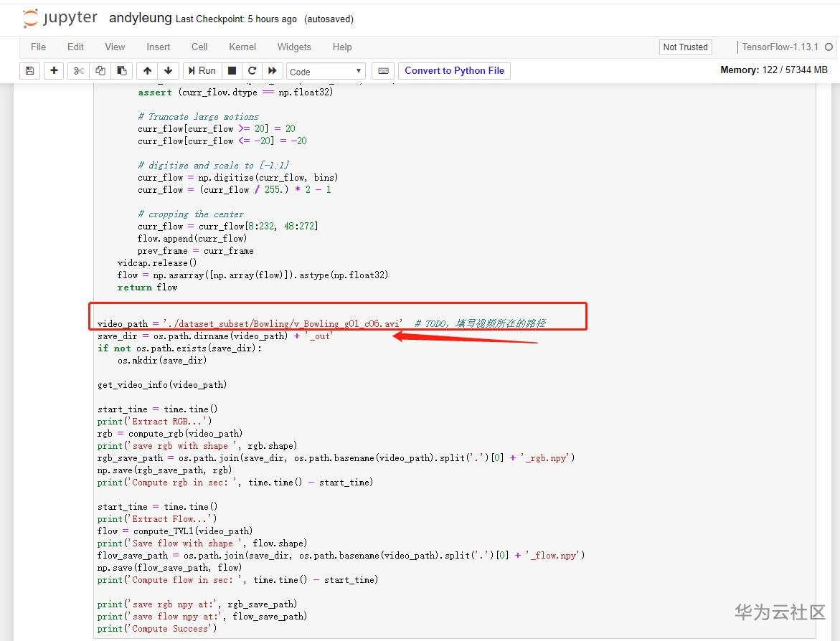Click the np.digitize line

[x=238, y=177]
